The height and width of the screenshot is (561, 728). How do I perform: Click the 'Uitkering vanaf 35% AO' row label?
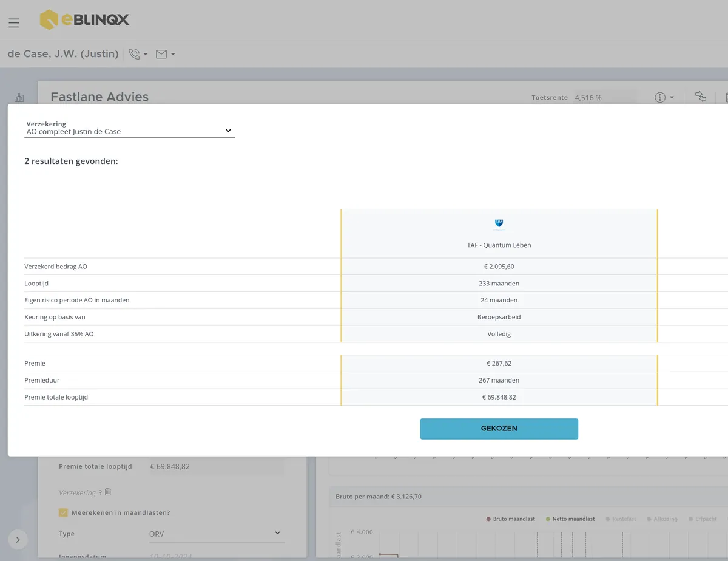point(59,334)
